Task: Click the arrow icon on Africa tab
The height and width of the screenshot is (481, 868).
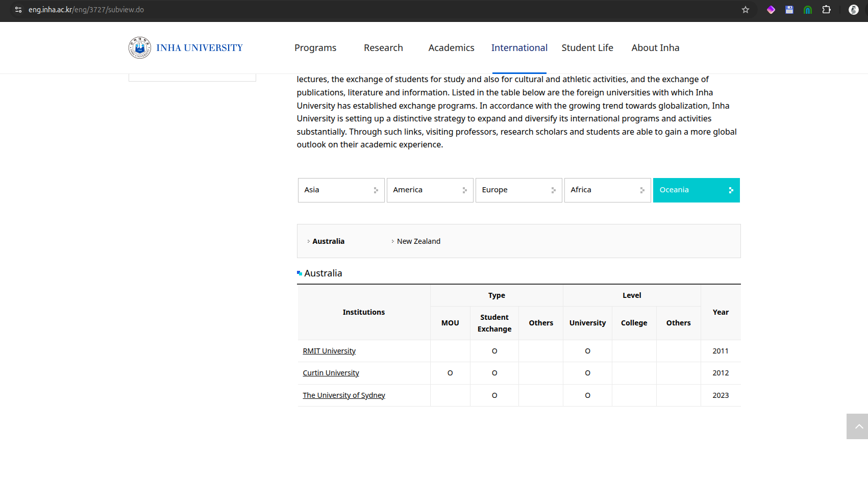Action: (x=642, y=190)
